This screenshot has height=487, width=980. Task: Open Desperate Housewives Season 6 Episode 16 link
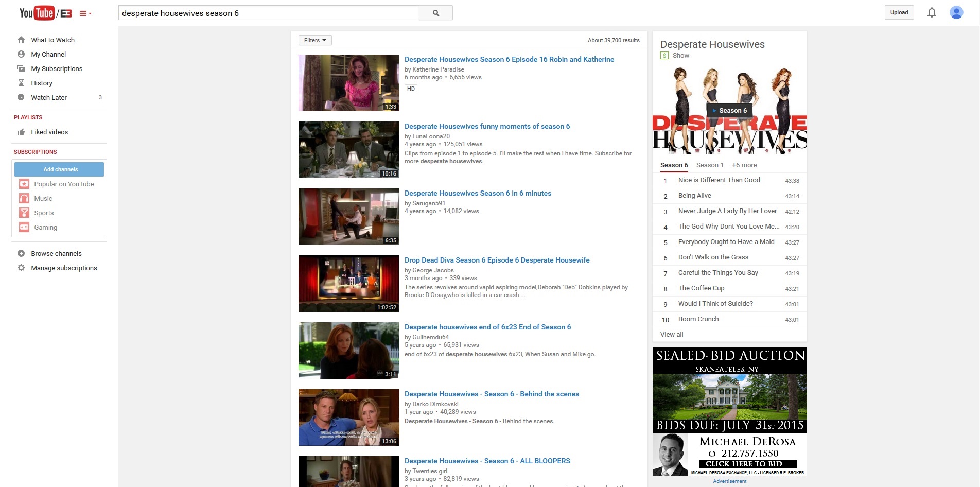coord(509,59)
